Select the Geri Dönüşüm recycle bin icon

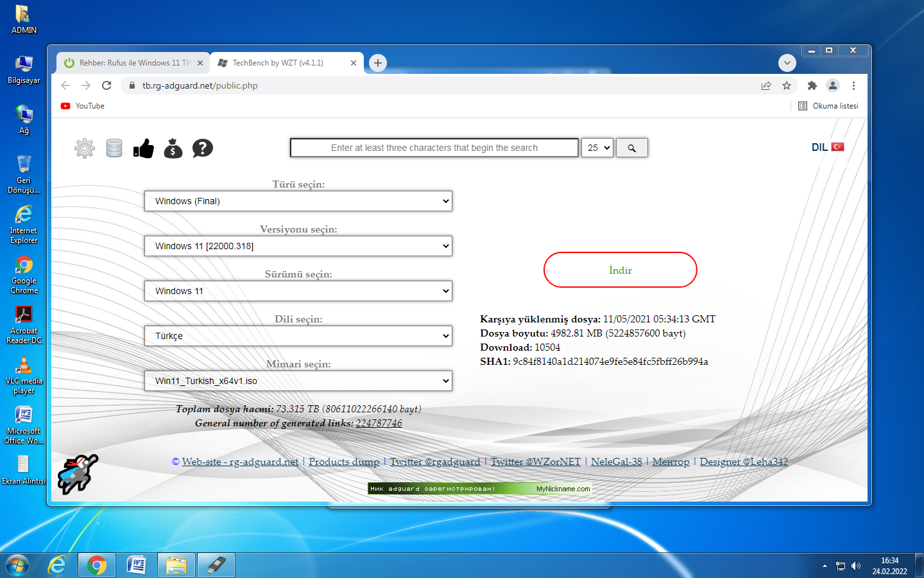pyautogui.click(x=24, y=174)
